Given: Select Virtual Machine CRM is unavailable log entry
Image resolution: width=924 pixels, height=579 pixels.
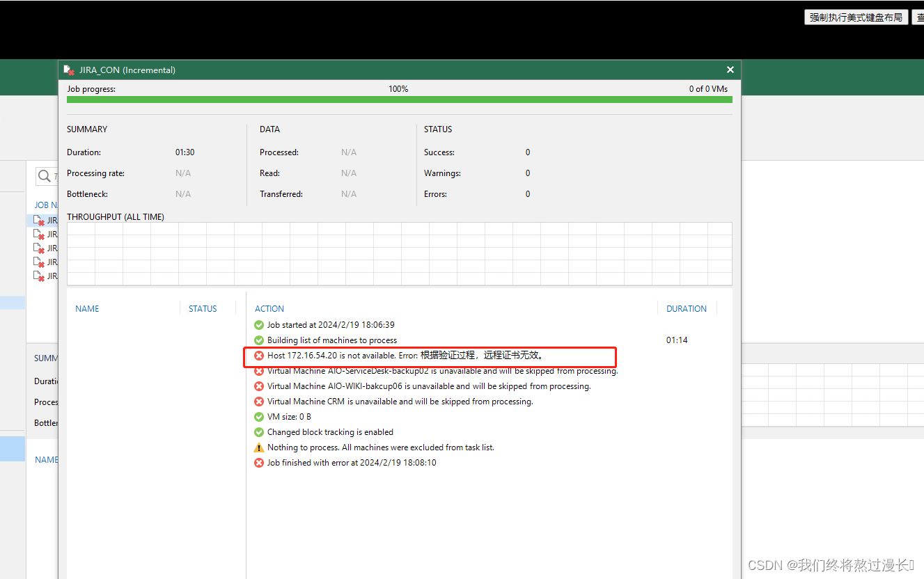Looking at the screenshot, I should pos(400,402).
